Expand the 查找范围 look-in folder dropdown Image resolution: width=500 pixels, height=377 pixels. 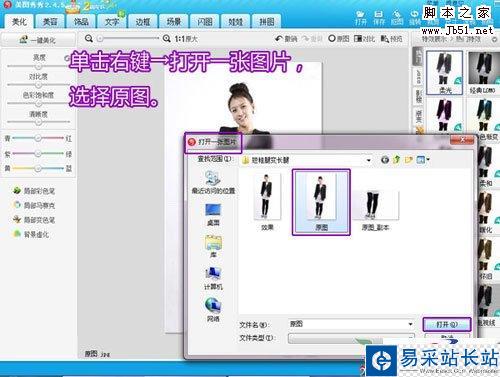click(369, 160)
